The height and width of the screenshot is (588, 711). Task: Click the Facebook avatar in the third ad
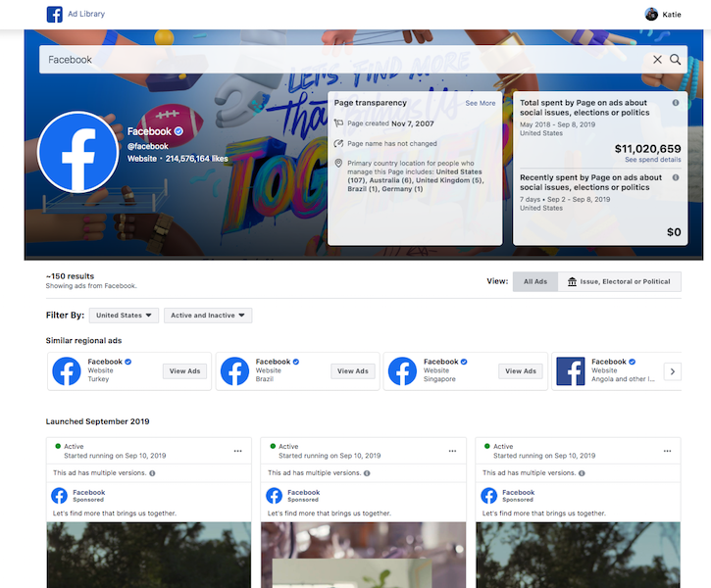(x=488, y=496)
